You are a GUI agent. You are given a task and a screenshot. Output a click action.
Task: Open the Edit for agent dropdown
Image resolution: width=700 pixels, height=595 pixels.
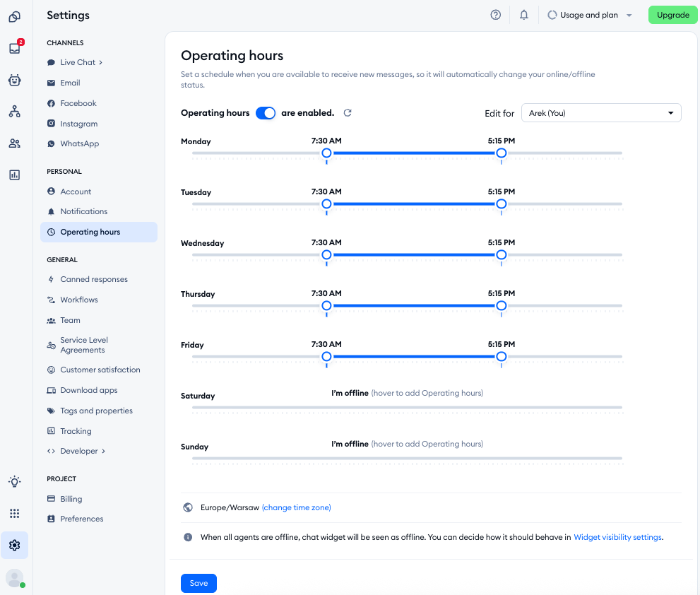(x=601, y=113)
